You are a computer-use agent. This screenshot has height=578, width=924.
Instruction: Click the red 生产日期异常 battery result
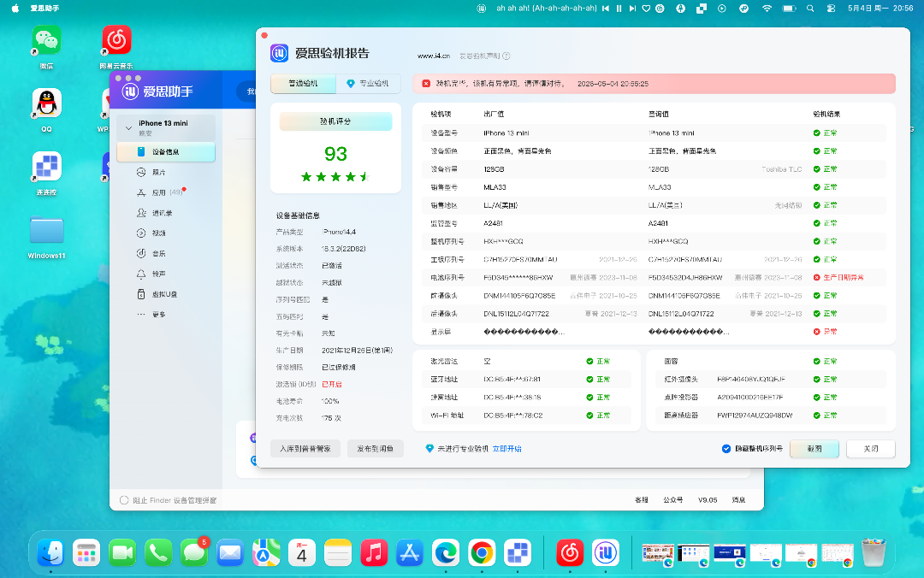coord(838,278)
